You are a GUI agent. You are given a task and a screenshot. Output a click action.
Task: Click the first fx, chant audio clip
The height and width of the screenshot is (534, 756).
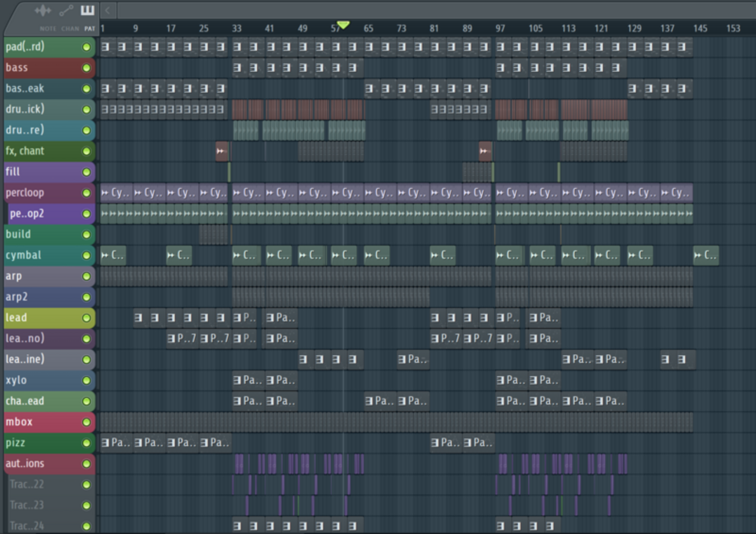[x=222, y=151]
